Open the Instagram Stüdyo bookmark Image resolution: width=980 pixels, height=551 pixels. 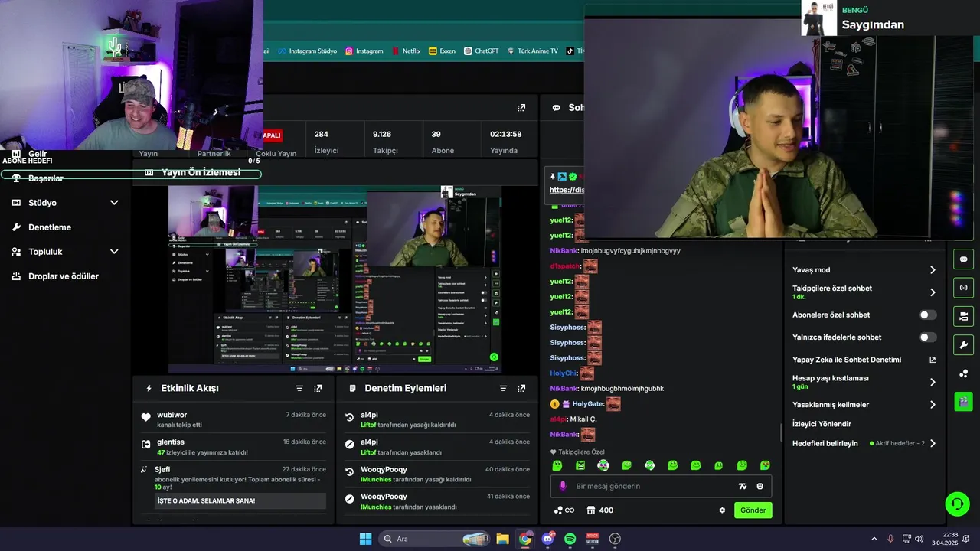coord(307,51)
